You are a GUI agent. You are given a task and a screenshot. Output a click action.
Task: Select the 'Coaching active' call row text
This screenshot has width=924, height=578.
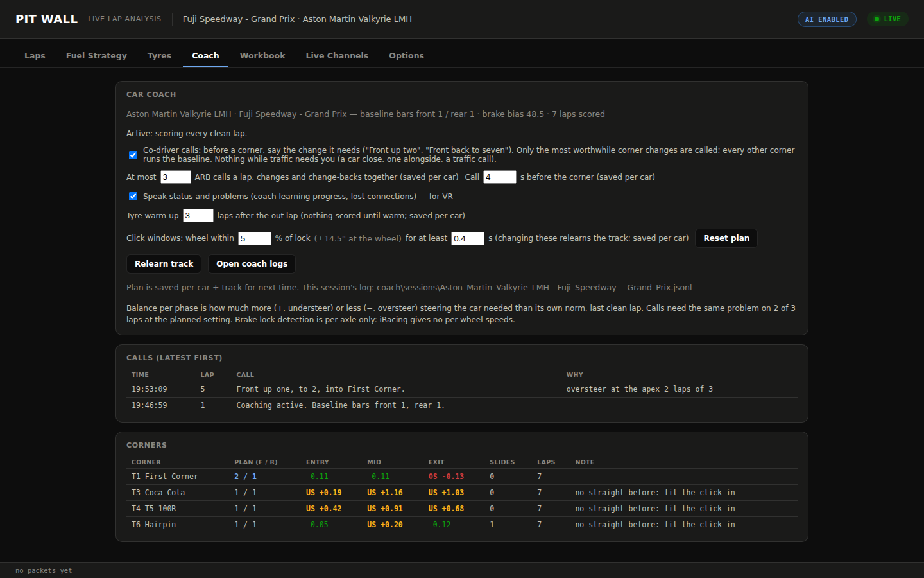[340, 405]
